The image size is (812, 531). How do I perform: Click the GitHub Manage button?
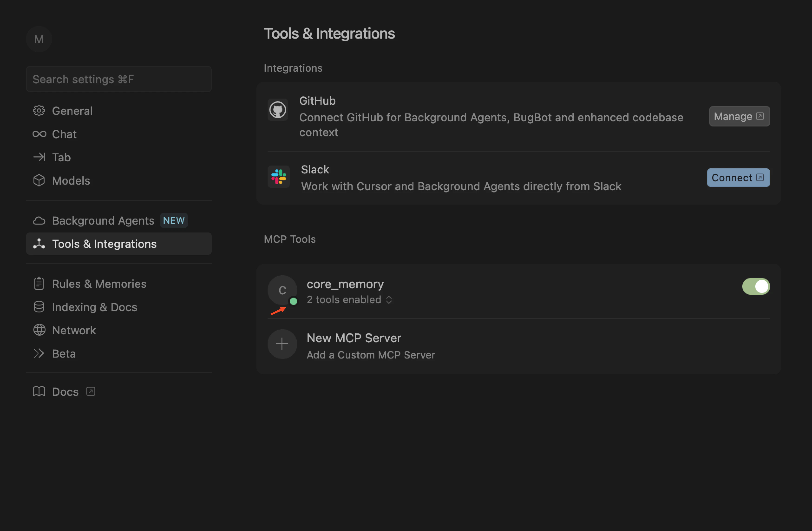739,116
